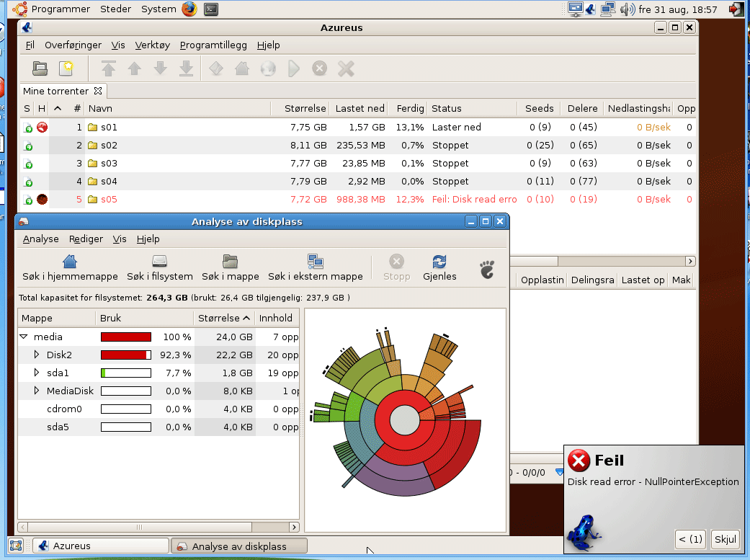Viewport: 750px width, 560px height.
Task: Click the Azureus frog tray icon
Action: pos(590,9)
